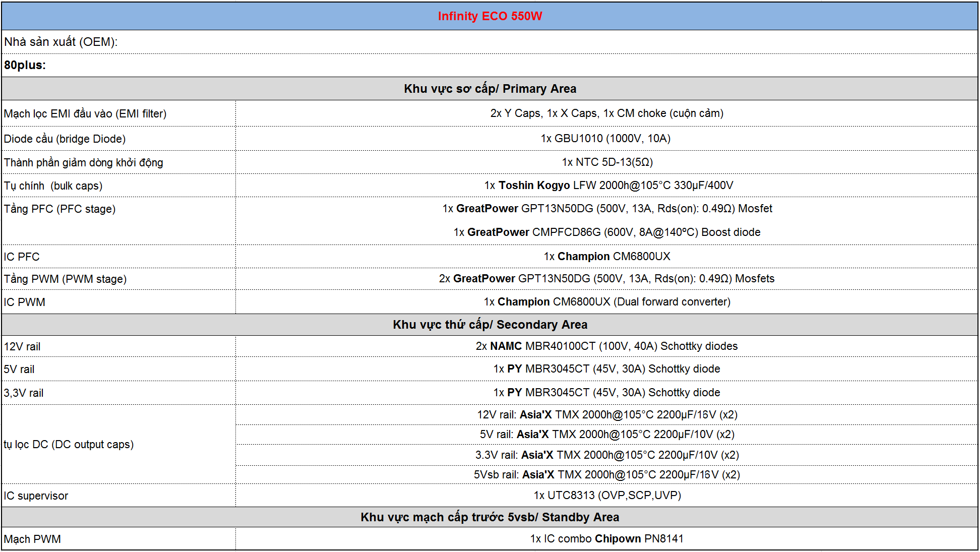Click the UTC8313 supervisor value cell
This screenshot has height=552, width=980.
click(607, 495)
